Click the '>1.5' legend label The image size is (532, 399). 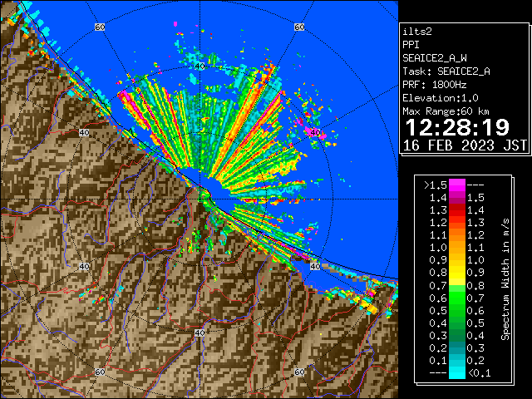coord(436,185)
